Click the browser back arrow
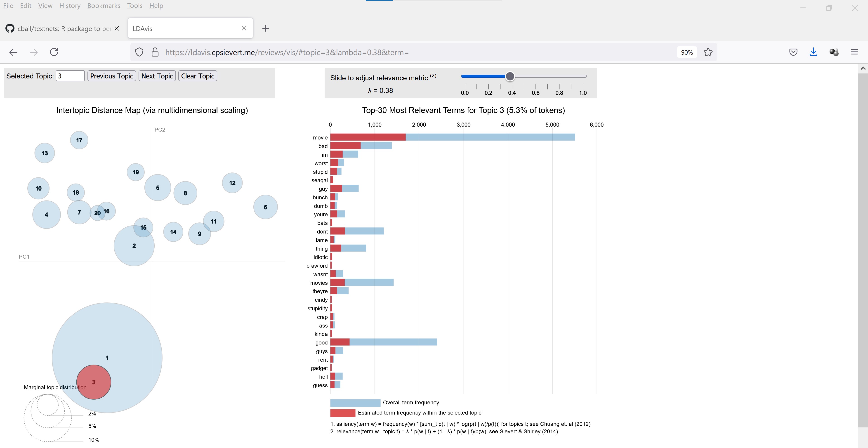Image resolution: width=868 pixels, height=448 pixels. 13,52
